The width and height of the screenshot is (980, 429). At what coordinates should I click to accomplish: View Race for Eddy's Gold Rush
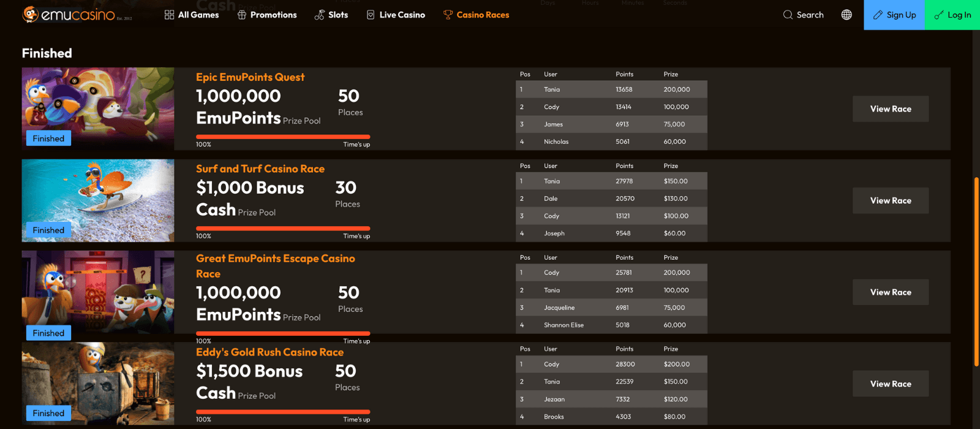coord(891,384)
